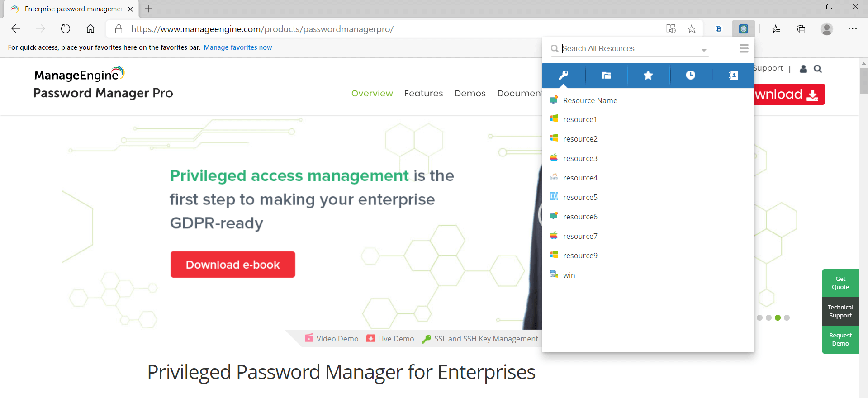Open the browser profile avatar

click(827, 29)
